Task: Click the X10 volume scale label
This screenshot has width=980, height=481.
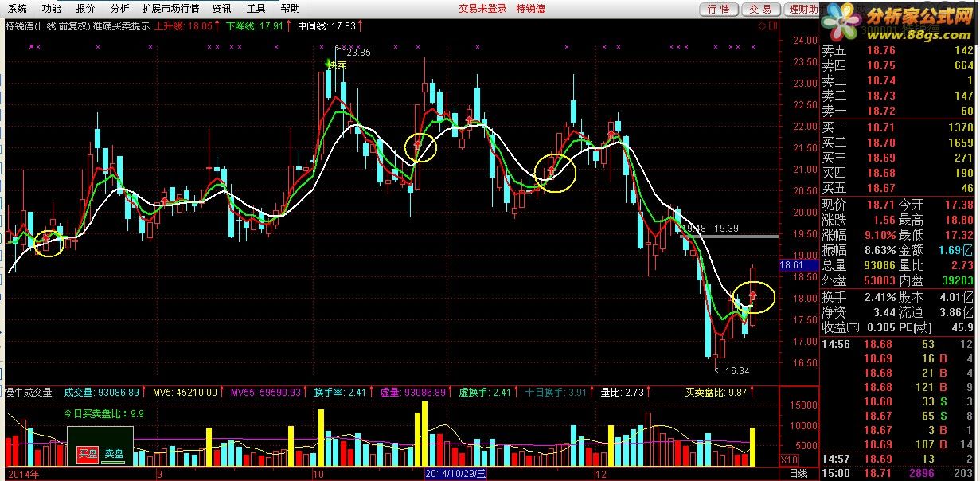Action: (788, 460)
